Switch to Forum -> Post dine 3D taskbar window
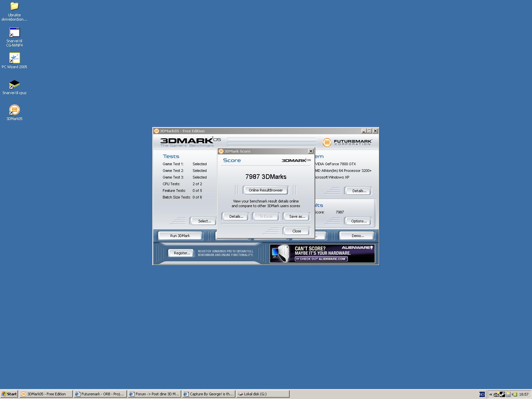 click(154, 394)
